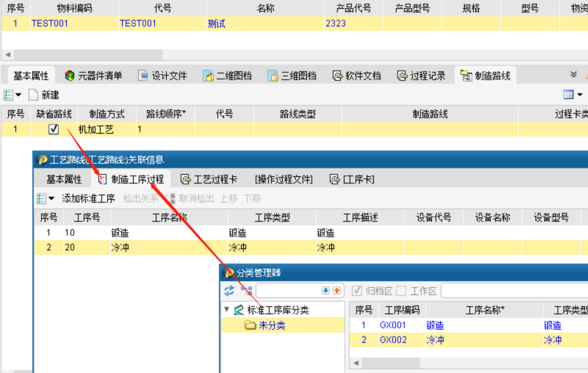The height and width of the screenshot is (373, 588).
Task: Click the refresh icon in 分类管理器
Action: [229, 291]
